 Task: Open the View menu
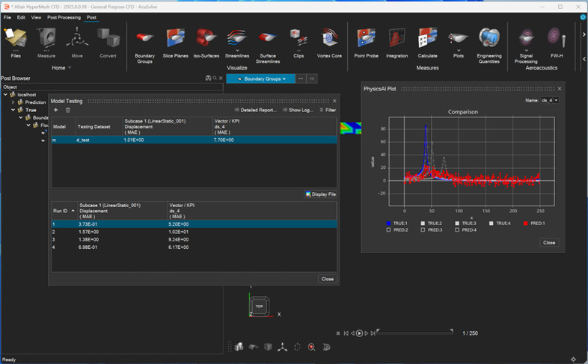tap(36, 16)
